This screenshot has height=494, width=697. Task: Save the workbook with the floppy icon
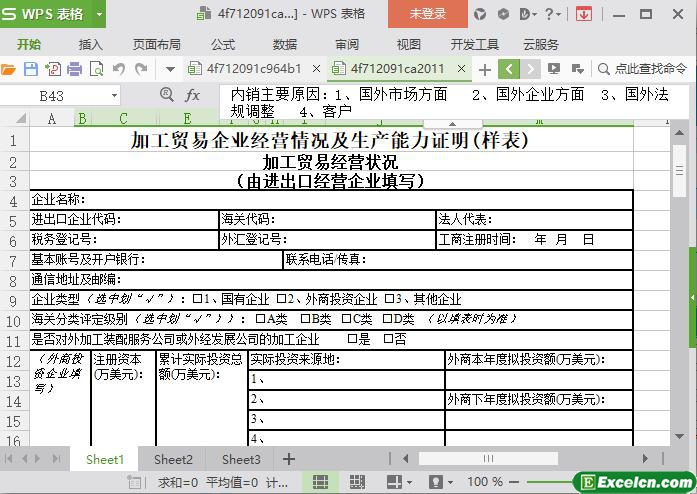tap(31, 69)
